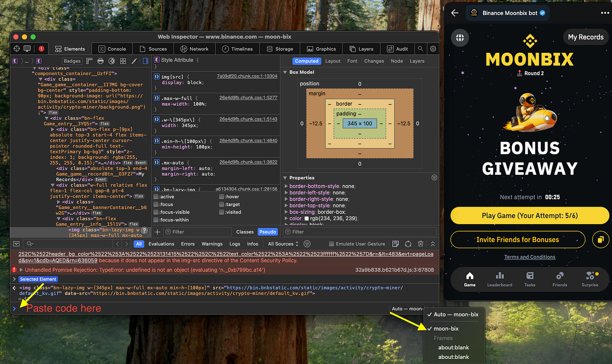Click the console drawer toggle icon left of the search
Screen dimensions: 612x364
[x=16, y=244]
